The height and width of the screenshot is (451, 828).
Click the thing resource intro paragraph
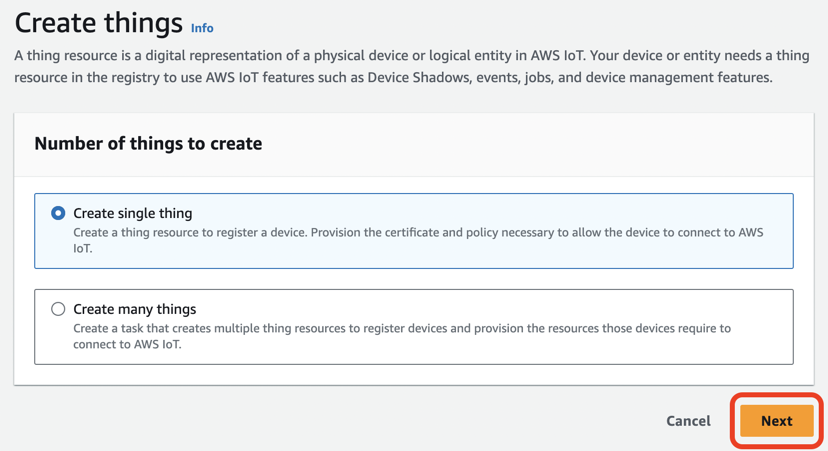coord(412,67)
